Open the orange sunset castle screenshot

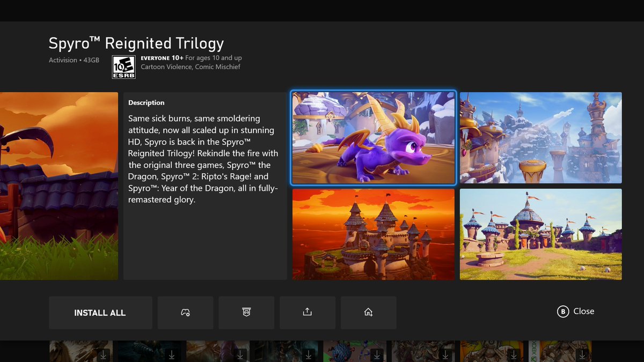coord(374,234)
